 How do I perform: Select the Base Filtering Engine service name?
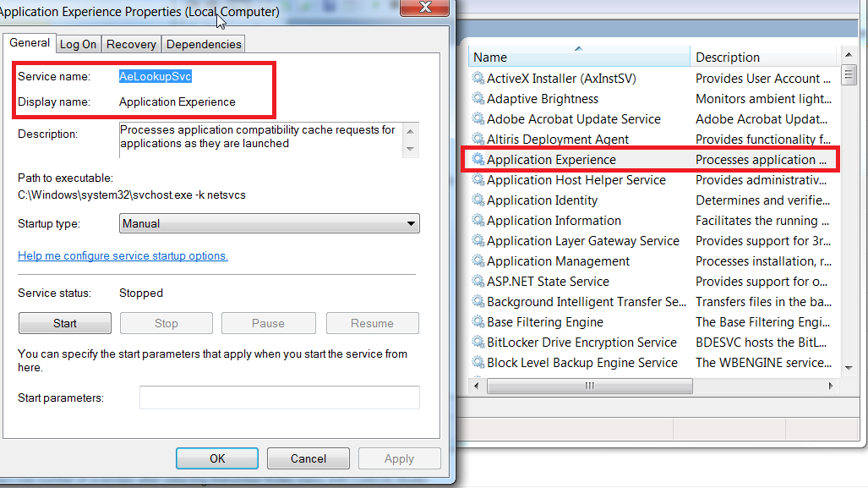point(544,322)
